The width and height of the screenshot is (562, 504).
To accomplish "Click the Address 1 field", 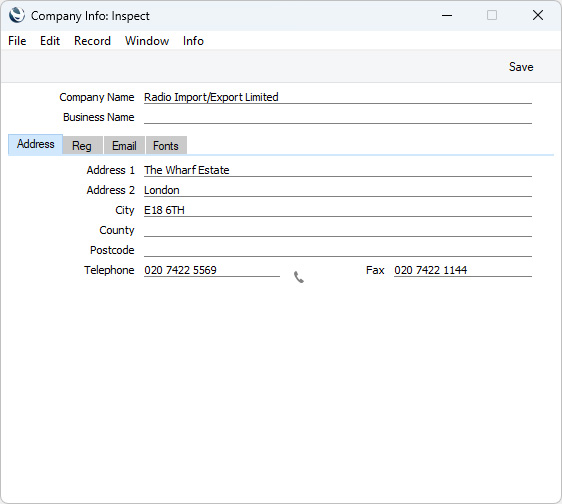I will (338, 170).
